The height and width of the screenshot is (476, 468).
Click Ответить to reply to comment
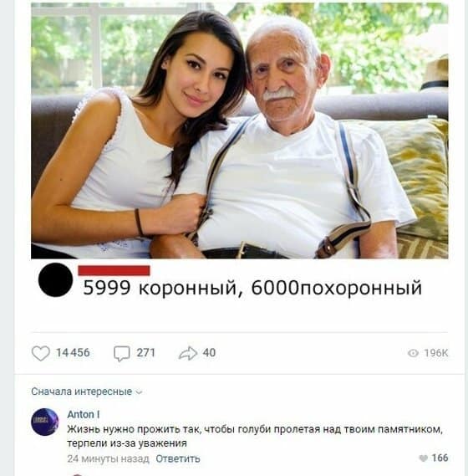178,458
